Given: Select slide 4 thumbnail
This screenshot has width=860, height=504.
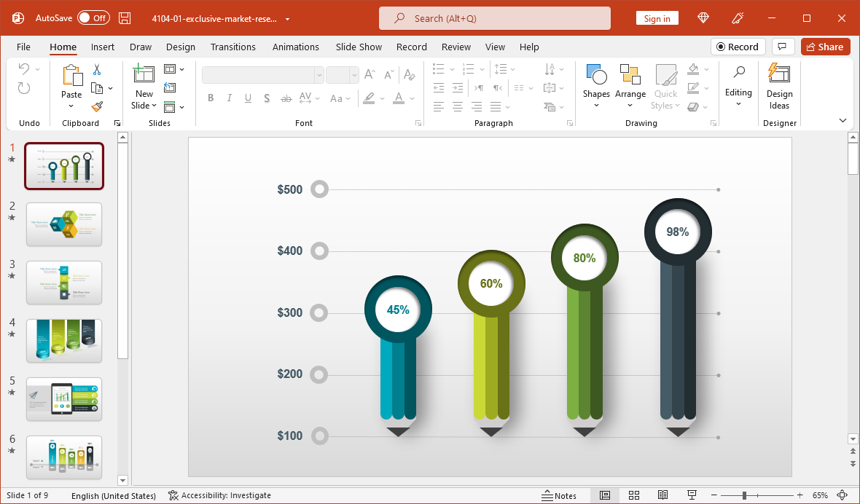Looking at the screenshot, I should (x=64, y=340).
